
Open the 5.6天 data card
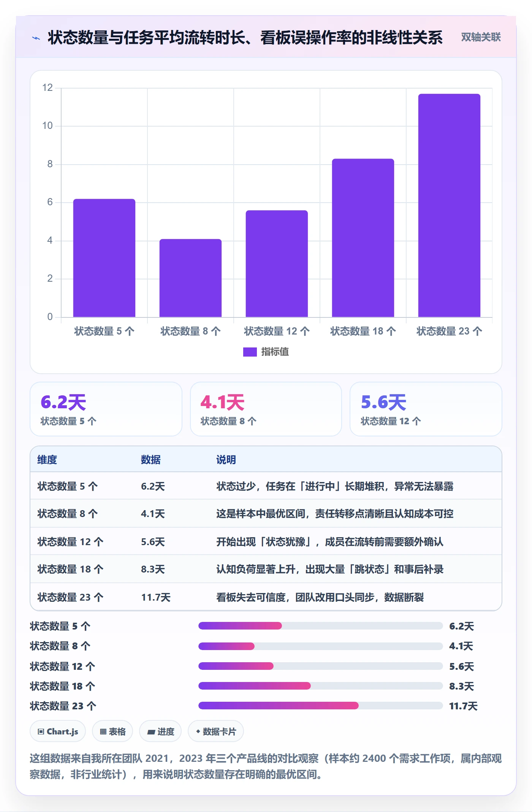pyautogui.click(x=426, y=409)
